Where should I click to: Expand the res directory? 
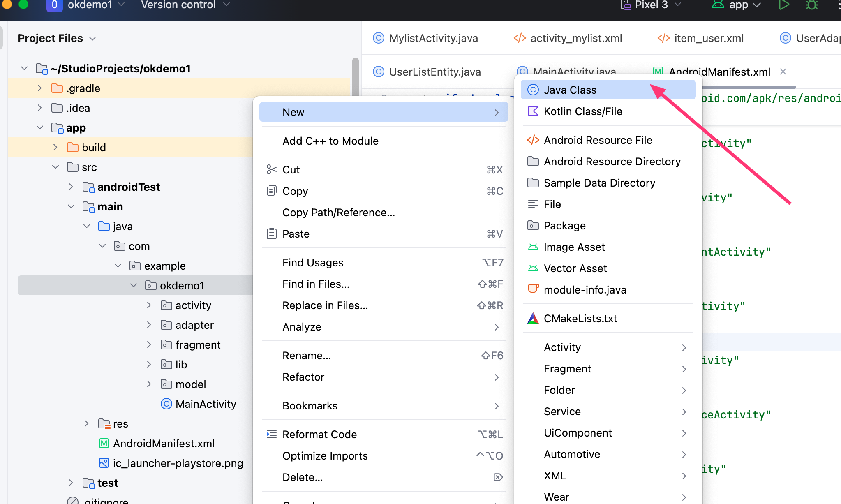86,423
